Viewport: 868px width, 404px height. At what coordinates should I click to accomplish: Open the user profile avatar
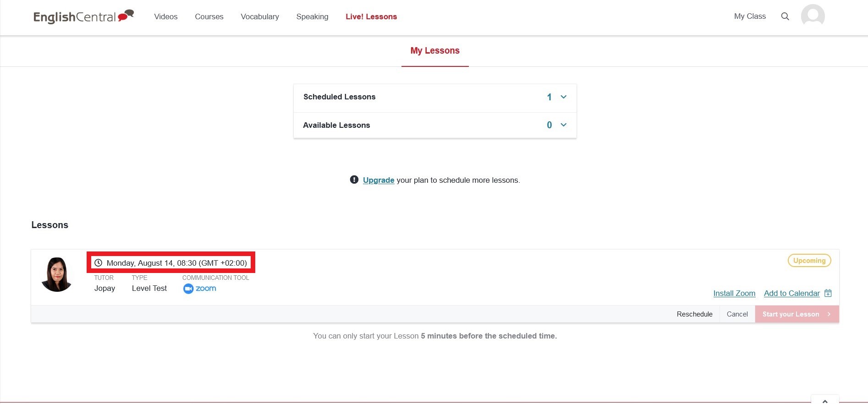point(813,16)
